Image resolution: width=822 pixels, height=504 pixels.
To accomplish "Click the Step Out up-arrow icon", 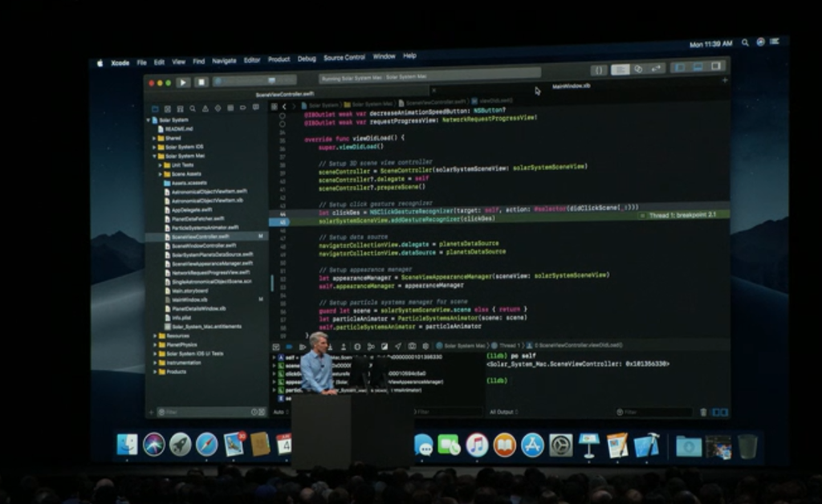I will (344, 347).
